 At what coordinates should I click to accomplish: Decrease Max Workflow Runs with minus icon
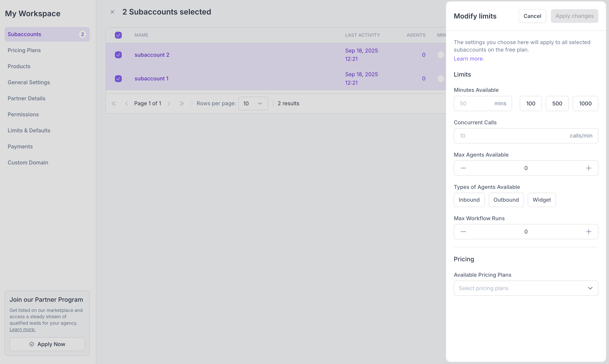pyautogui.click(x=463, y=231)
